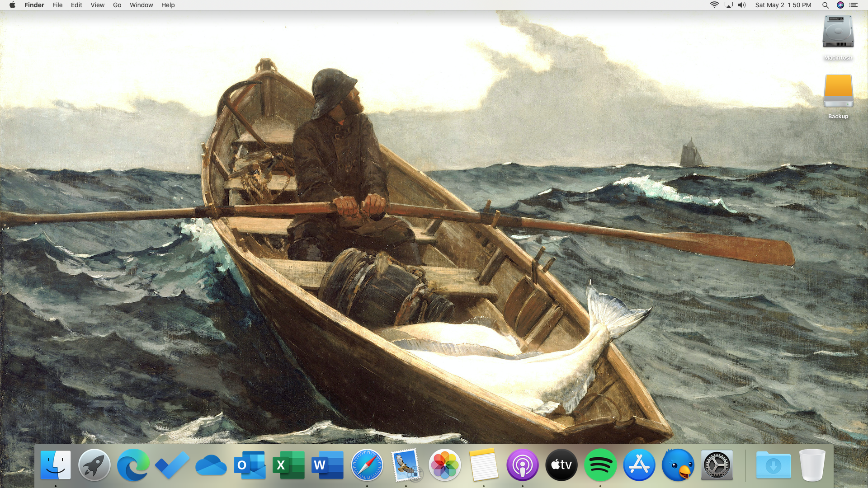Open Podcasts app in Dock
This screenshot has height=488, width=868.
pyautogui.click(x=522, y=465)
